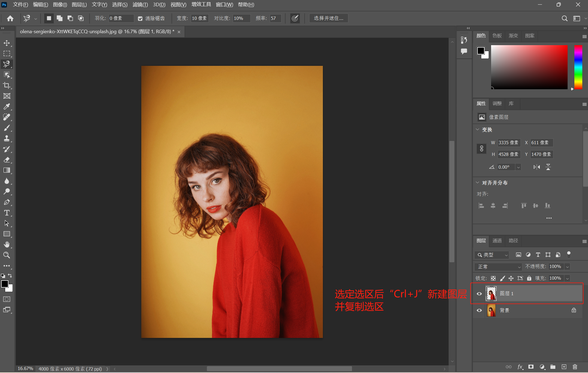Select the Clone Stamp tool
588x373 pixels.
point(7,138)
